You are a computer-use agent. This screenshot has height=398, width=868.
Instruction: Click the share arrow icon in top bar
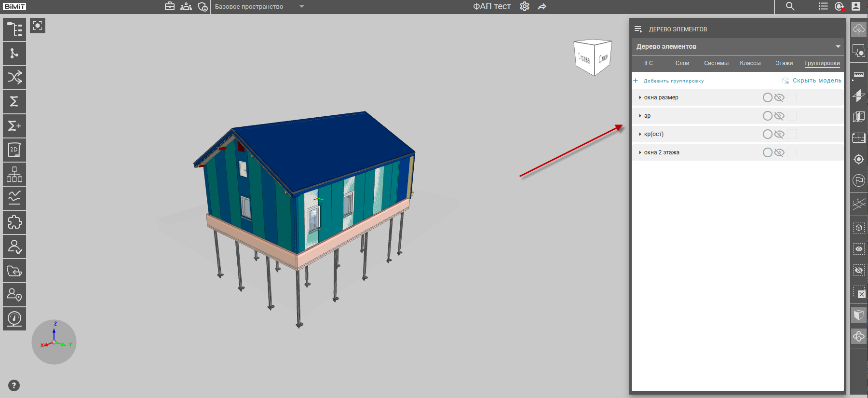pyautogui.click(x=542, y=6)
